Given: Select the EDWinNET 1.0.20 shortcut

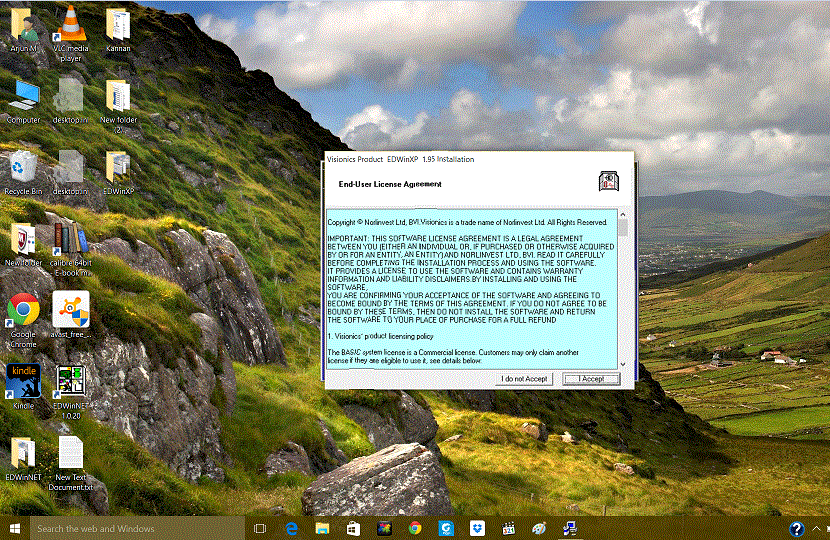Looking at the screenshot, I should pyautogui.click(x=70, y=392).
